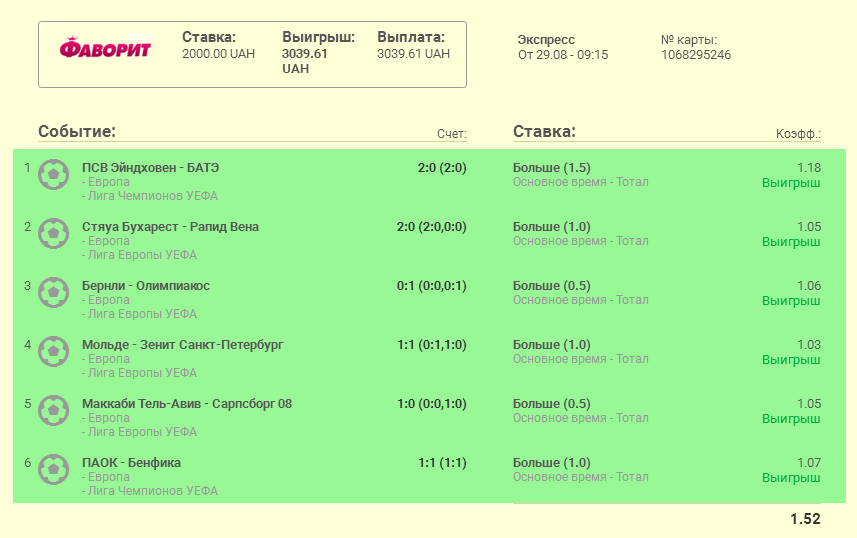Click Счет column header
The width and height of the screenshot is (857, 538).
click(x=451, y=134)
